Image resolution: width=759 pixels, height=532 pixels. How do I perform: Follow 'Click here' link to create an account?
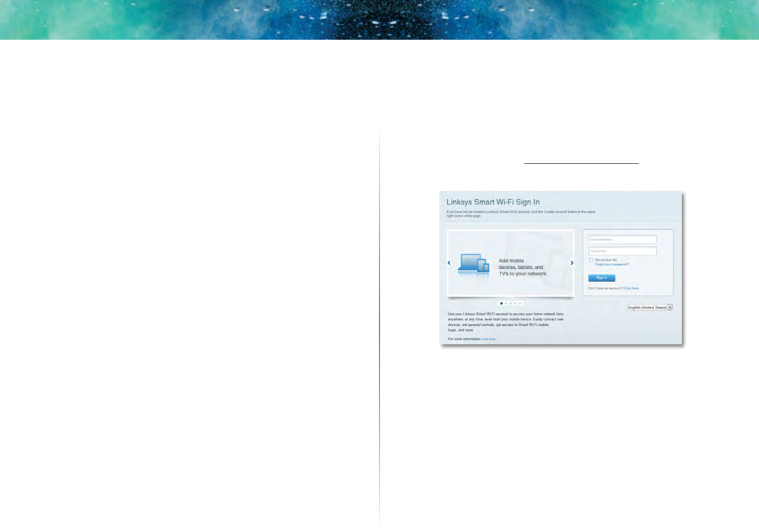point(631,288)
